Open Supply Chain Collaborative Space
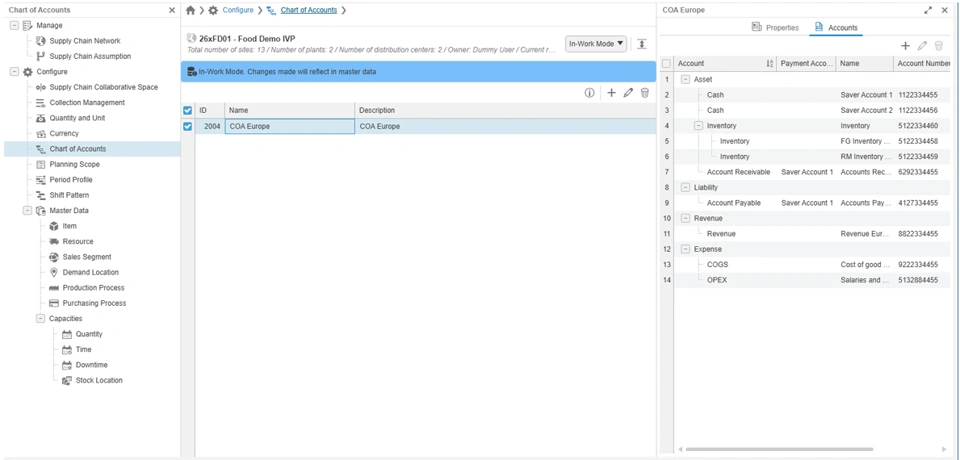The width and height of the screenshot is (960, 460). pos(103,88)
